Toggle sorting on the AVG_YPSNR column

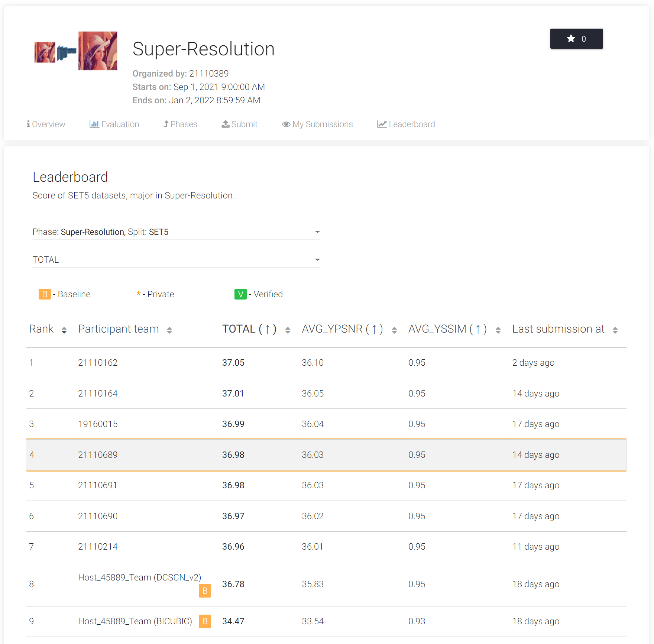[395, 329]
